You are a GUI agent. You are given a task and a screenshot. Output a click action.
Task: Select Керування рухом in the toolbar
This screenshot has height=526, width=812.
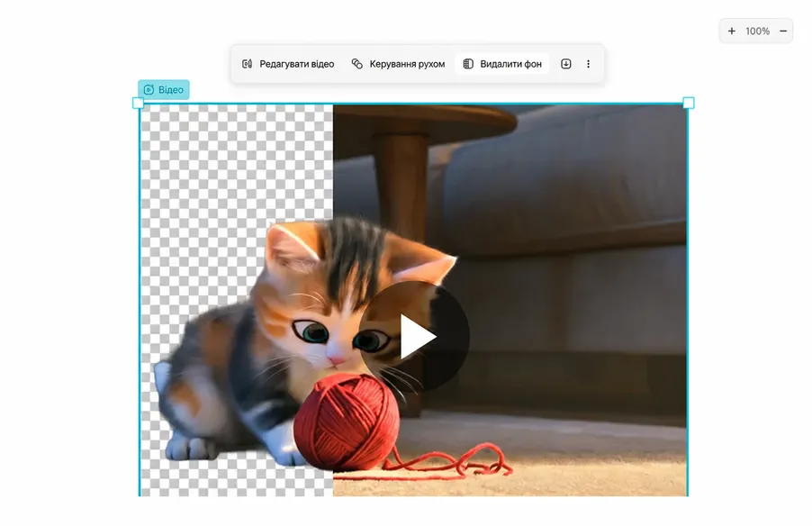398,64
